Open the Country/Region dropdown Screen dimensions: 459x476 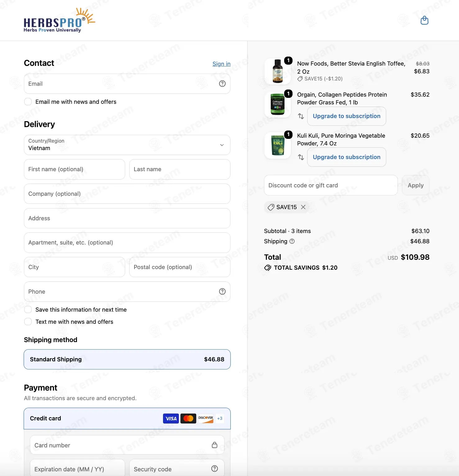click(127, 145)
